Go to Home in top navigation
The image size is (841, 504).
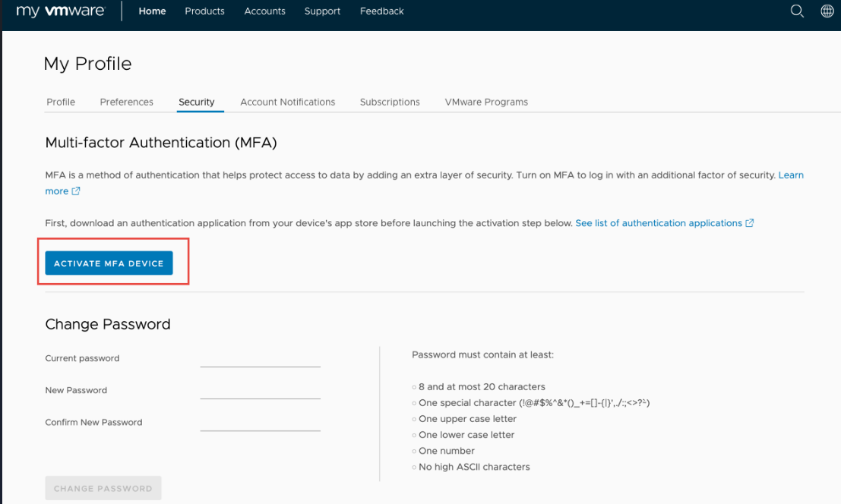(x=152, y=11)
